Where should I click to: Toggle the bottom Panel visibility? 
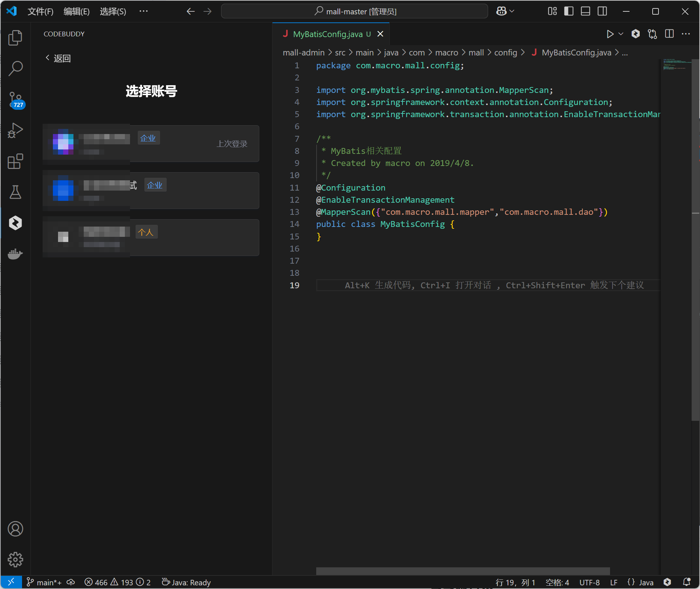pos(585,11)
